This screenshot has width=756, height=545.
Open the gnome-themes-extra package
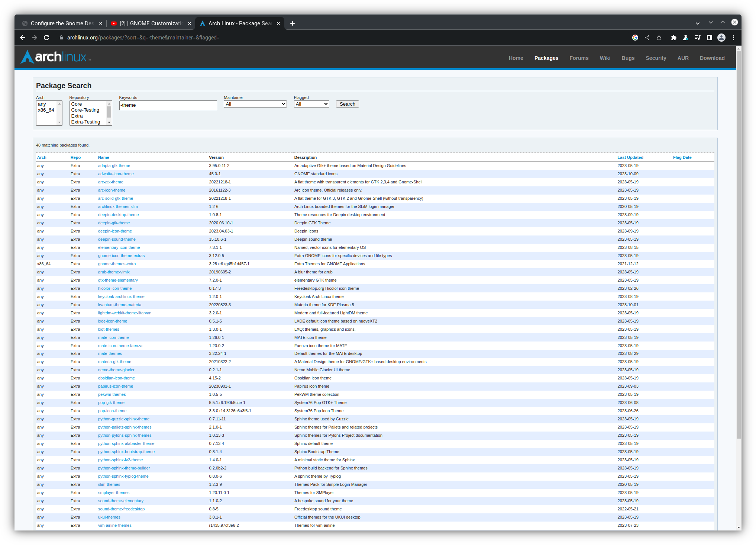pos(117,264)
